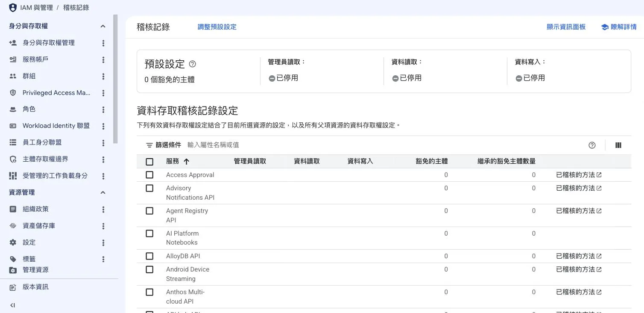Sort by 服務 column arrow

pos(186,162)
